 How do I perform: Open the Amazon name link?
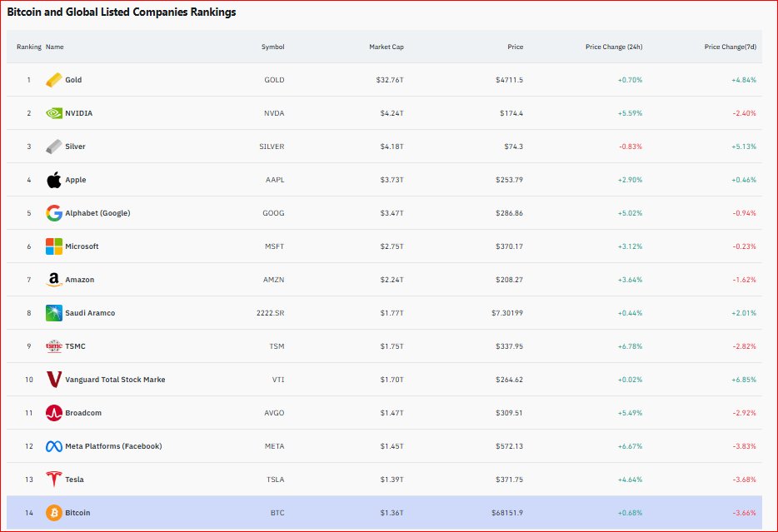click(80, 280)
